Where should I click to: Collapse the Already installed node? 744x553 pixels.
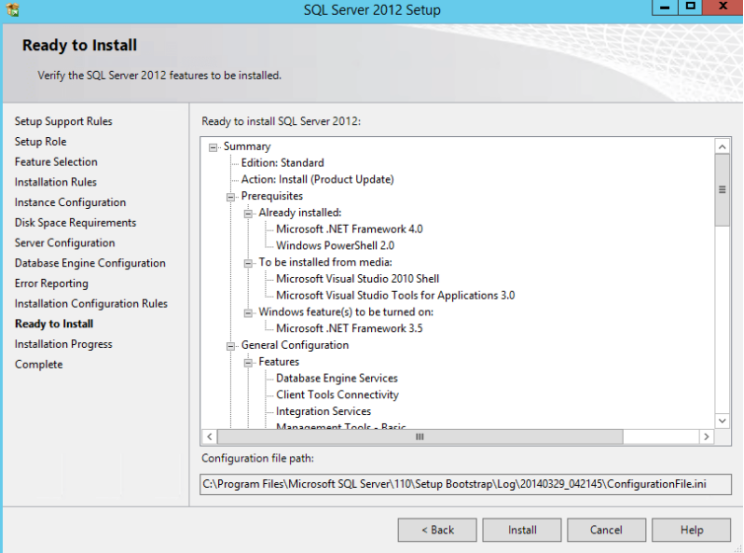click(x=248, y=214)
